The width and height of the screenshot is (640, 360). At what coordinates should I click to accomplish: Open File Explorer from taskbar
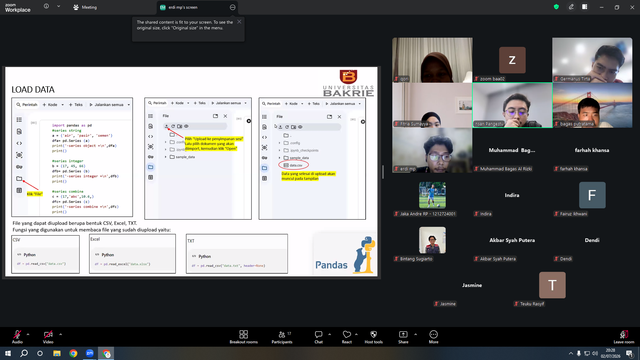point(57,353)
